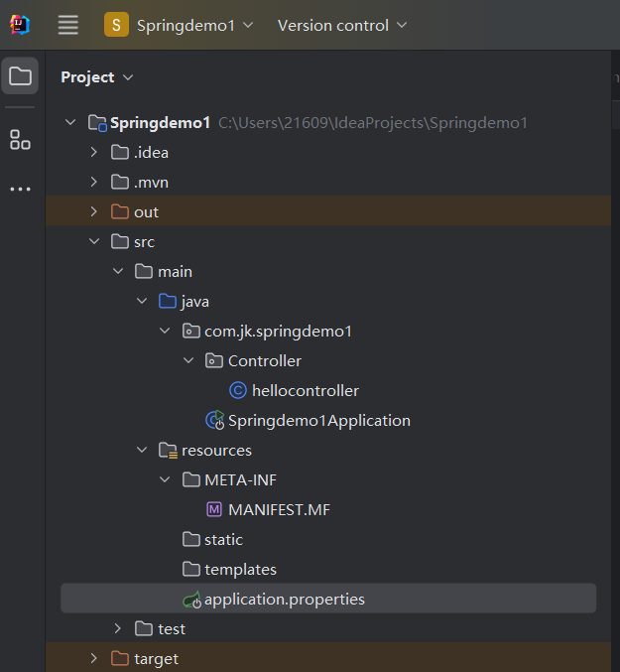Select the out directory label

pyautogui.click(x=147, y=212)
